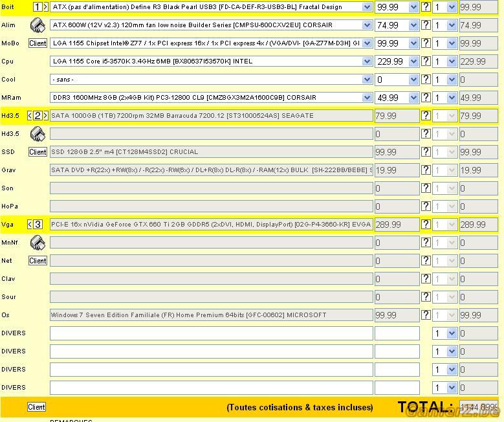504x422 pixels.
Task: Open the Alim power supply dropdown
Action: [x=211, y=25]
